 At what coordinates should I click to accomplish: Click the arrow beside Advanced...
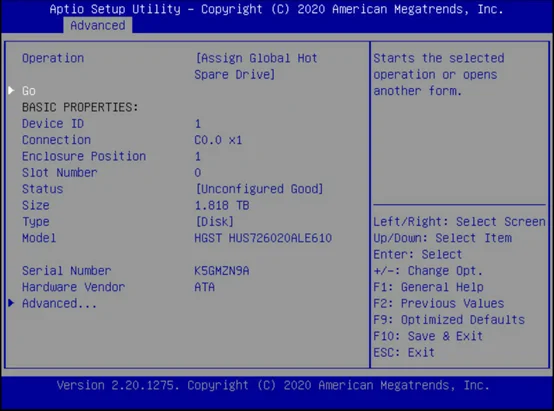coord(11,303)
